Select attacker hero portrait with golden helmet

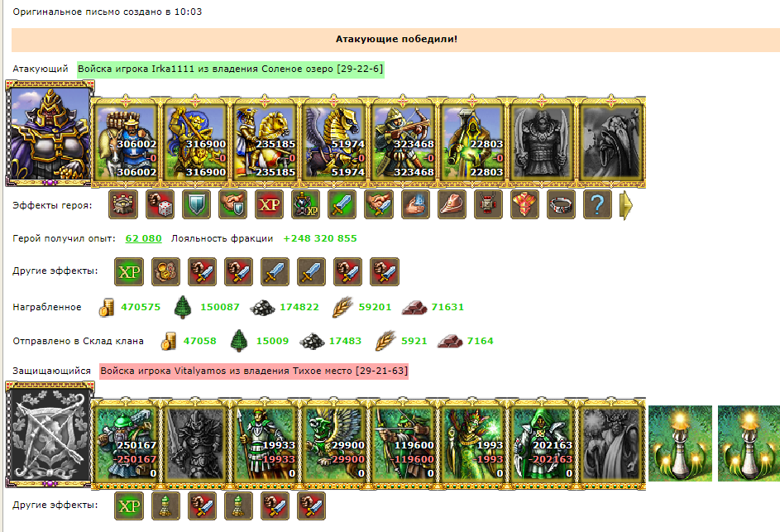coord(50,133)
